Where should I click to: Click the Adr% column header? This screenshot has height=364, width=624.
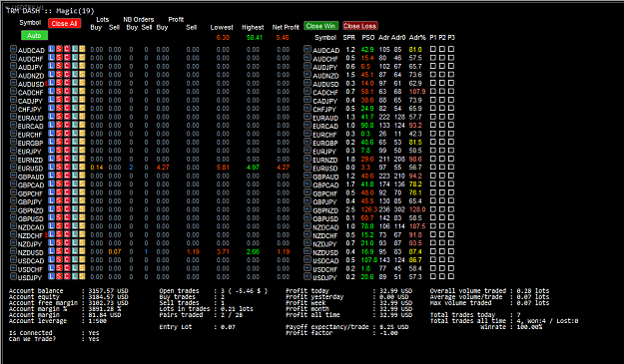tap(417, 37)
